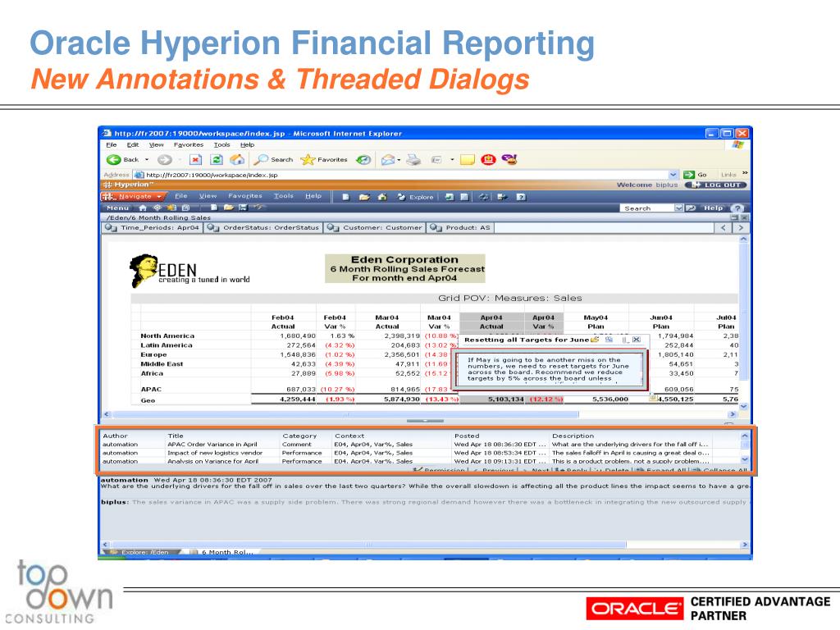Click the annotation note icon on Geo Jun04 cell
The height and width of the screenshot is (630, 840).
point(653,398)
